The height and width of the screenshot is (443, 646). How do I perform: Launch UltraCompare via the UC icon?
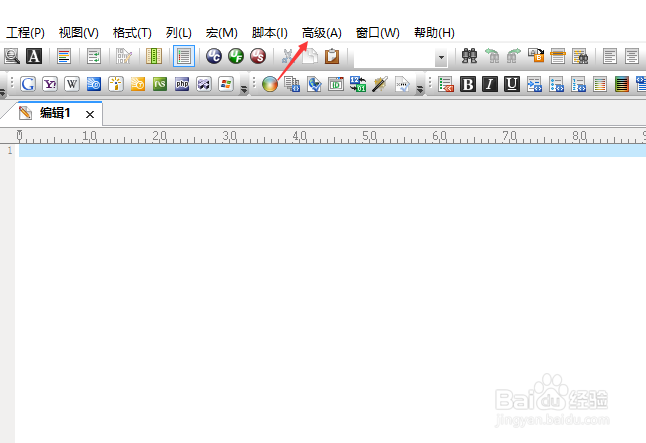click(x=214, y=56)
